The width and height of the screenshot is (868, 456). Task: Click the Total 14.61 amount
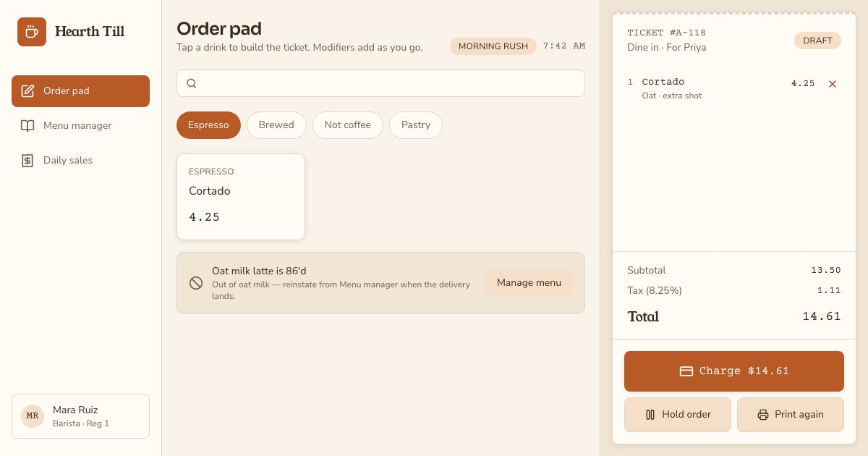point(822,316)
